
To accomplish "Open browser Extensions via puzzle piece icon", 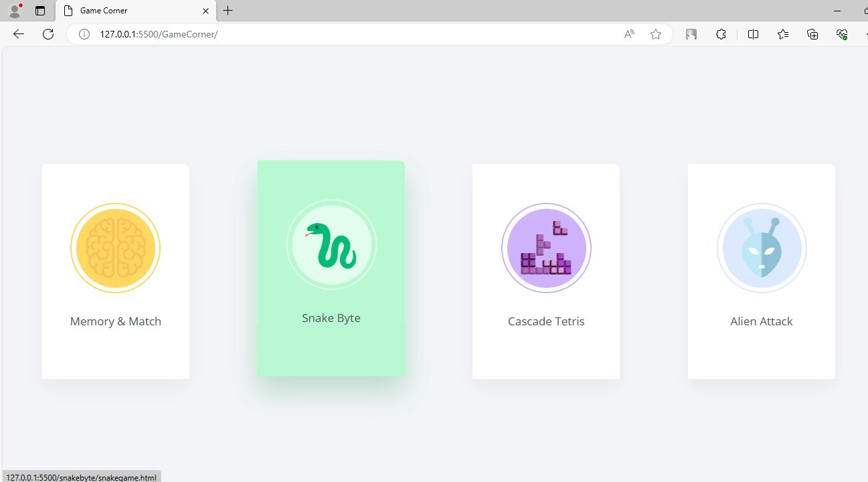I will click(x=721, y=33).
